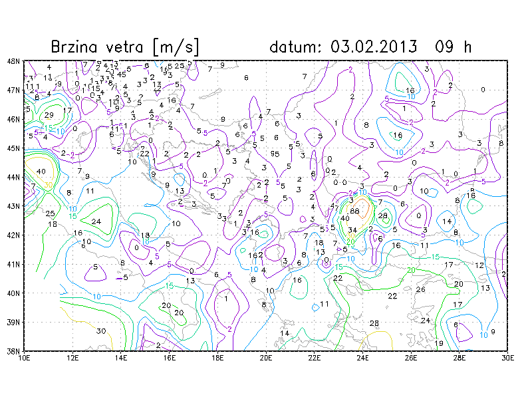Click the '[m/s]' unit label in title
Viewport: 532px width, 411px height.
click(x=176, y=47)
